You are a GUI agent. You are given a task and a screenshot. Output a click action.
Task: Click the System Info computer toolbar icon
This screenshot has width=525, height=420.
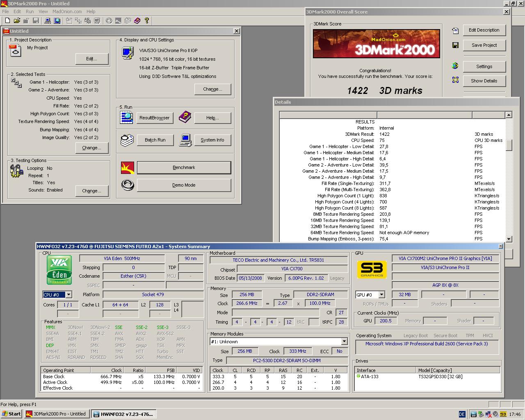(48, 21)
